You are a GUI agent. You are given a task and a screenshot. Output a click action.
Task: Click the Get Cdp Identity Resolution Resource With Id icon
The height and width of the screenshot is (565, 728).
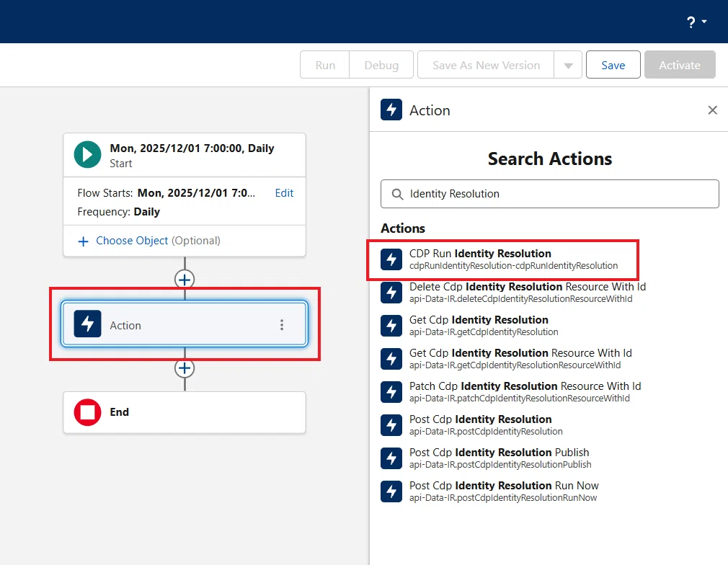(x=391, y=358)
